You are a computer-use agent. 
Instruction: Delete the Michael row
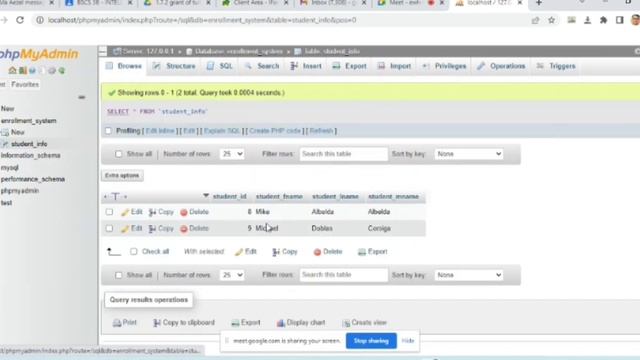195,228
